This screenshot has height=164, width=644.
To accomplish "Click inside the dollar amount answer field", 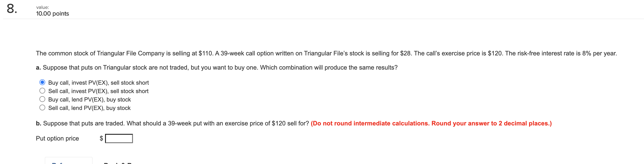I will 119,138.
